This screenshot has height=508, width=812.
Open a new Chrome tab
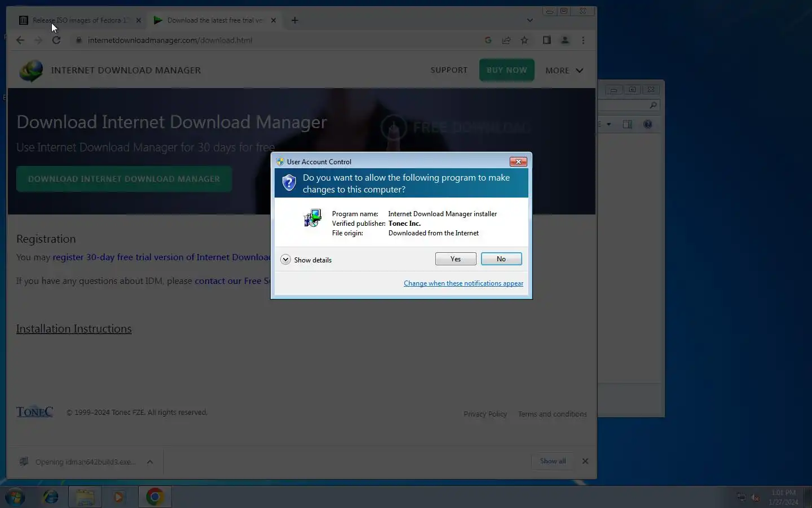coord(294,20)
